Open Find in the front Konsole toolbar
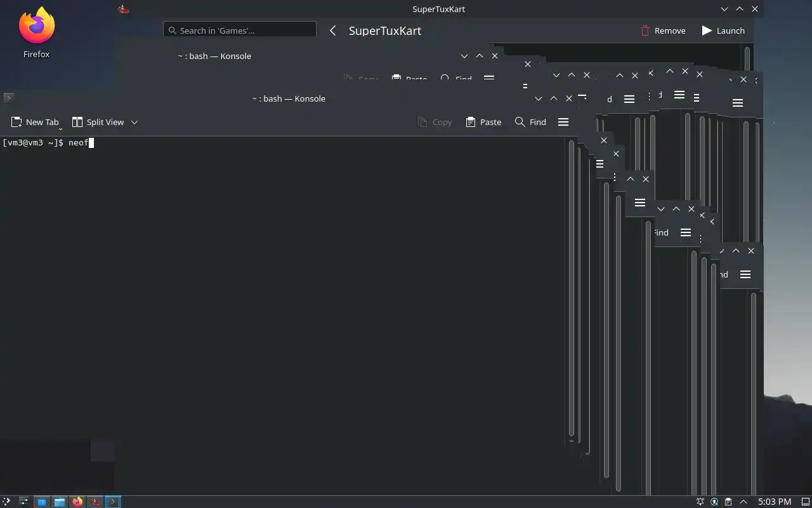Image resolution: width=812 pixels, height=508 pixels. coord(530,122)
